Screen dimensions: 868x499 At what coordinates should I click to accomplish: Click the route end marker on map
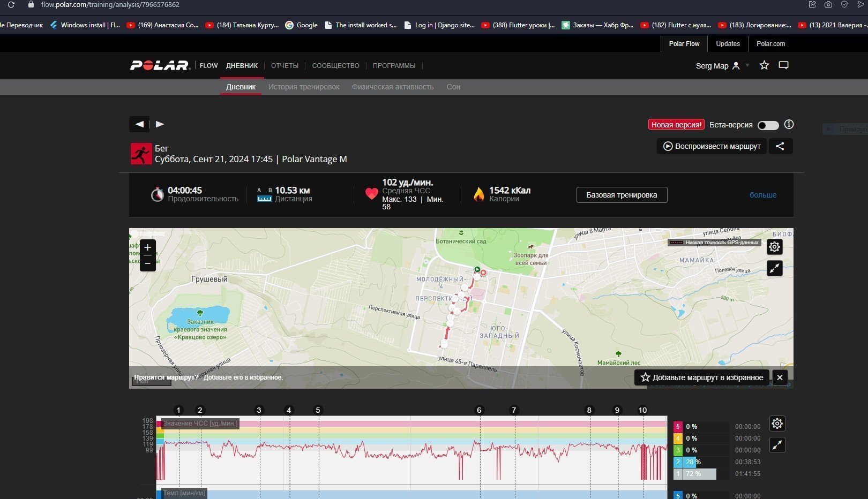(483, 273)
